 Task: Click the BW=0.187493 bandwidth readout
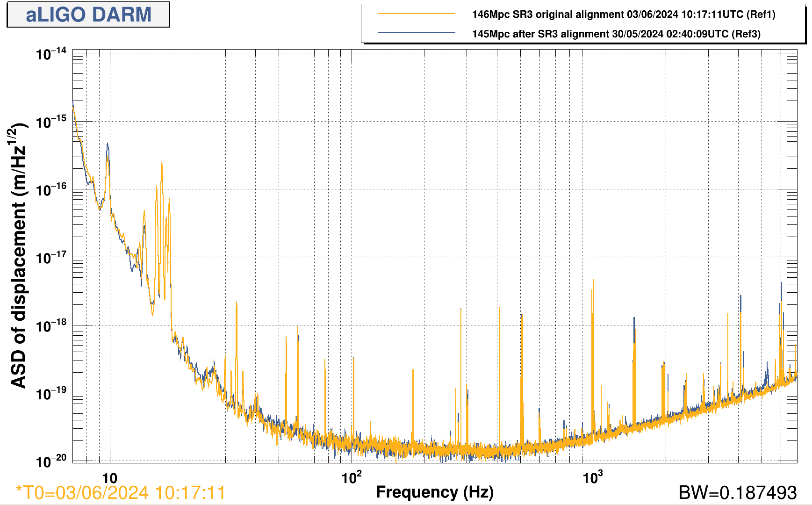[737, 493]
